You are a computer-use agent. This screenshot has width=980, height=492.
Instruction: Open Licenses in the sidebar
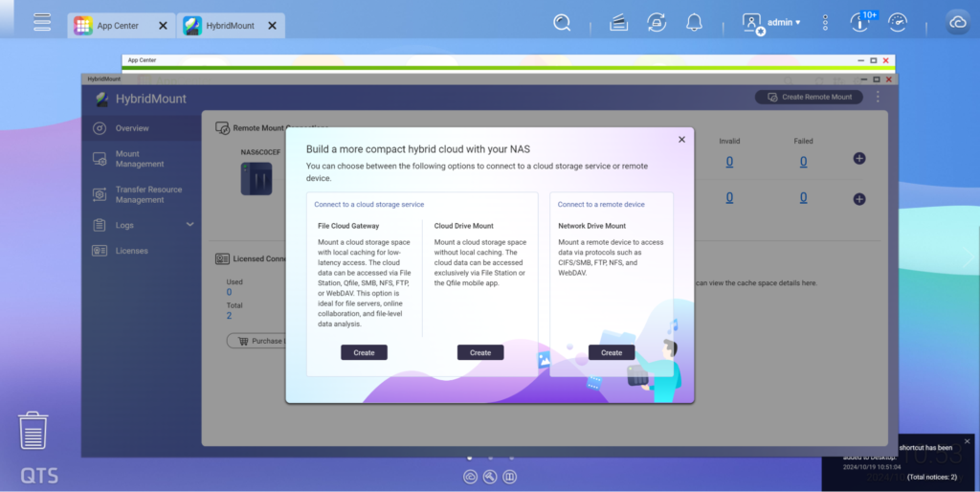pos(131,251)
